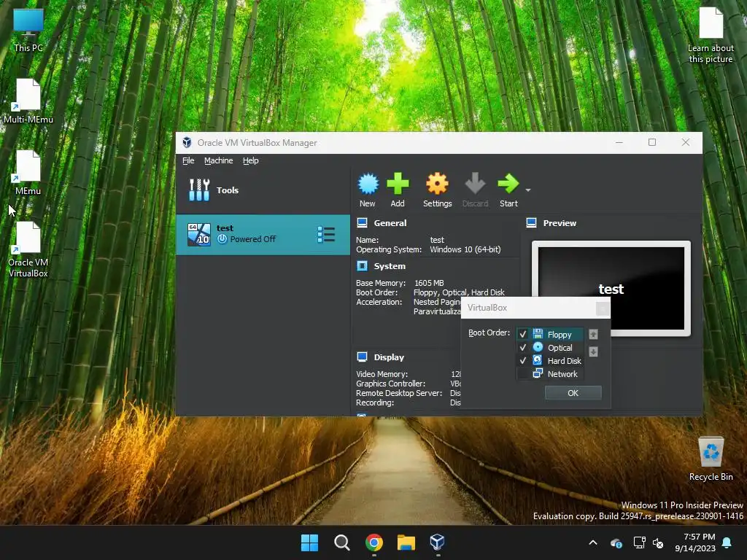Confirm boot order with OK button
This screenshot has width=747, height=560.
pos(573,393)
